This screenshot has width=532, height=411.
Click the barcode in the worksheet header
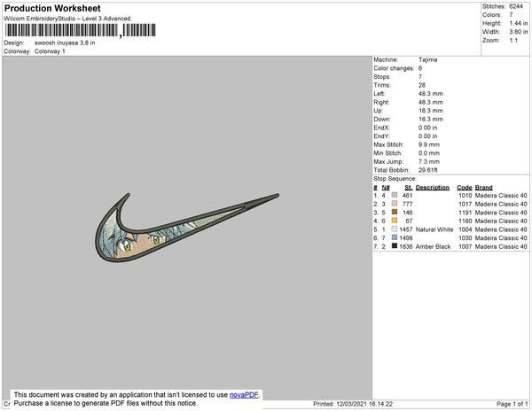80,30
